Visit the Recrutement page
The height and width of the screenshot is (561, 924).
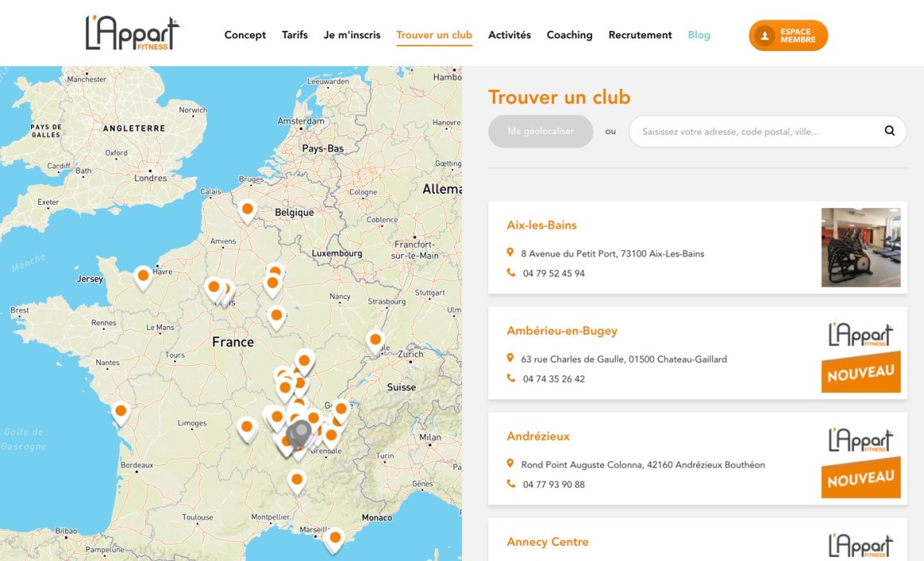pyautogui.click(x=640, y=35)
